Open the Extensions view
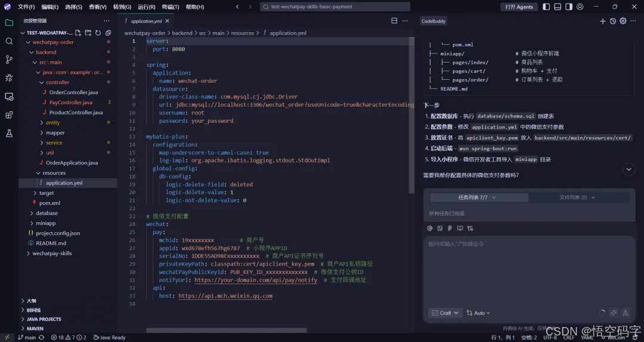Screen dimensions: 644x342 [x=9, y=115]
